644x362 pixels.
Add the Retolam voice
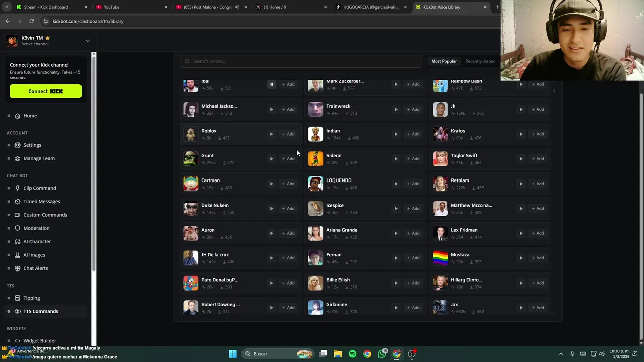tap(538, 184)
